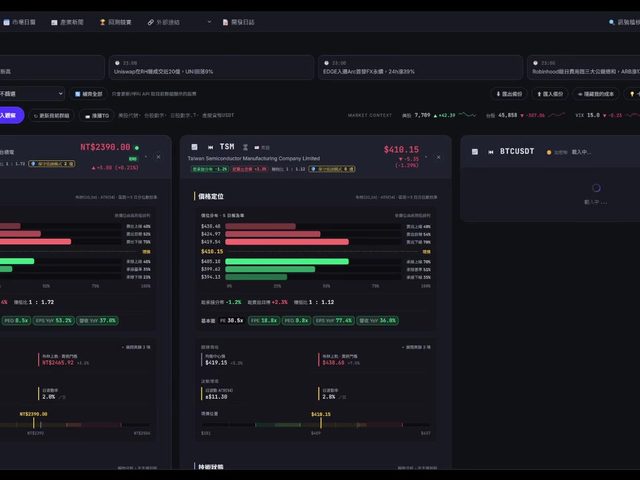Screen dimensions: 640x480
Task: Click the hourglass icon right of TSM ticker
Action: (x=245, y=147)
